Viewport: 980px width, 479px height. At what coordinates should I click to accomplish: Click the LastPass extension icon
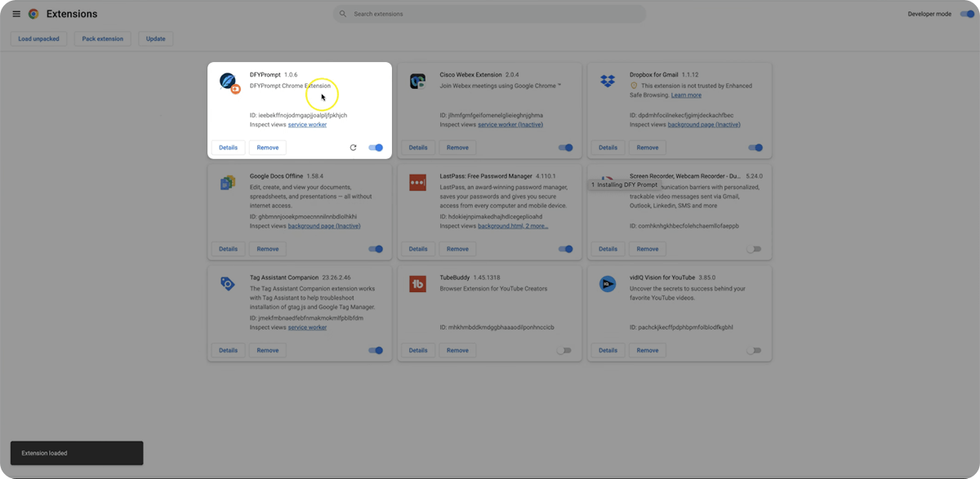tap(418, 183)
